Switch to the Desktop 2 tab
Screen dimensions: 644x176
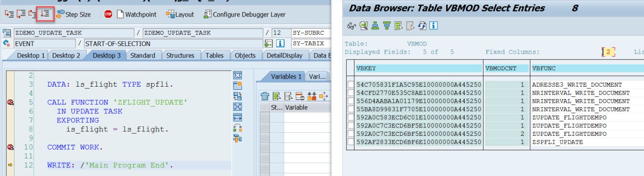66,55
